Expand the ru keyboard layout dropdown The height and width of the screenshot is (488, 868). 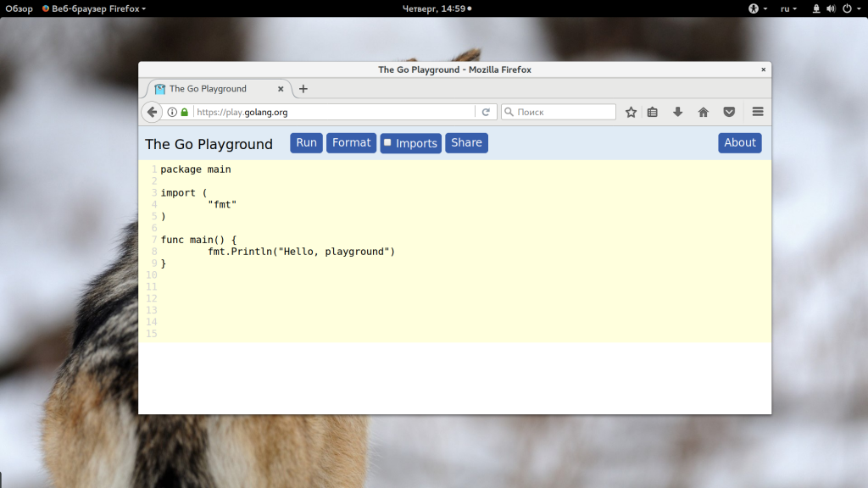(x=789, y=8)
